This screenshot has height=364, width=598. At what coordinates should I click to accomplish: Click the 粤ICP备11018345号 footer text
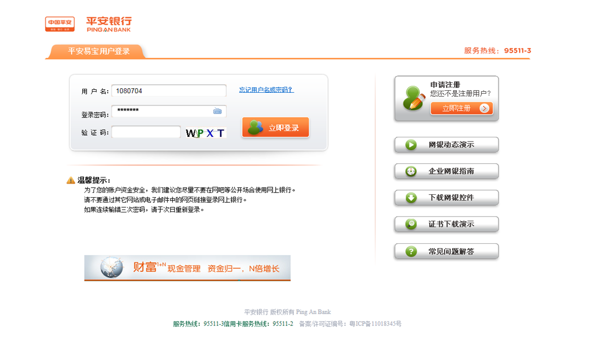(x=375, y=324)
